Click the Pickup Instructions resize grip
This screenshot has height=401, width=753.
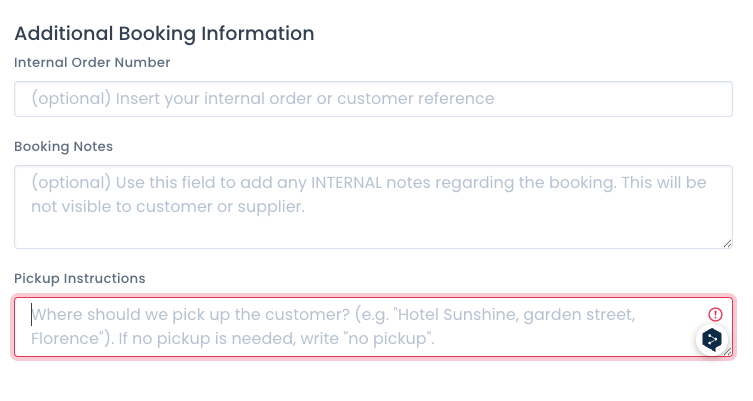pyautogui.click(x=729, y=352)
